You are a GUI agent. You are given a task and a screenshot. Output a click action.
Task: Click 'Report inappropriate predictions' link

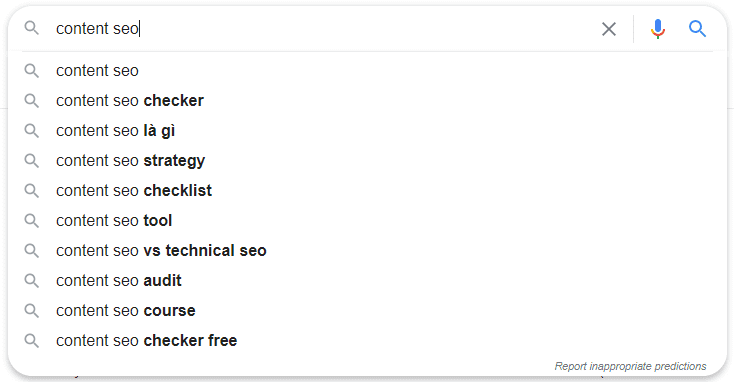tap(630, 366)
